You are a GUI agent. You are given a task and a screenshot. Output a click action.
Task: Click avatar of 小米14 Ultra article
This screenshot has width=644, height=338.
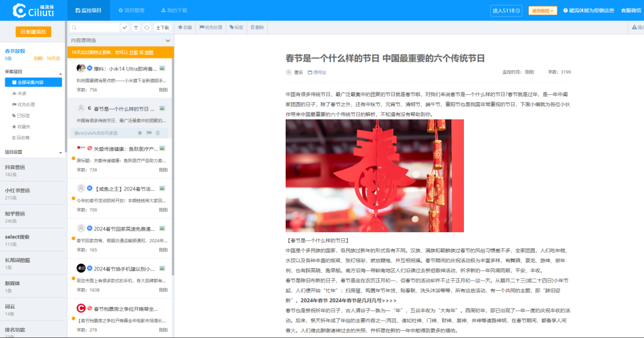click(x=81, y=68)
